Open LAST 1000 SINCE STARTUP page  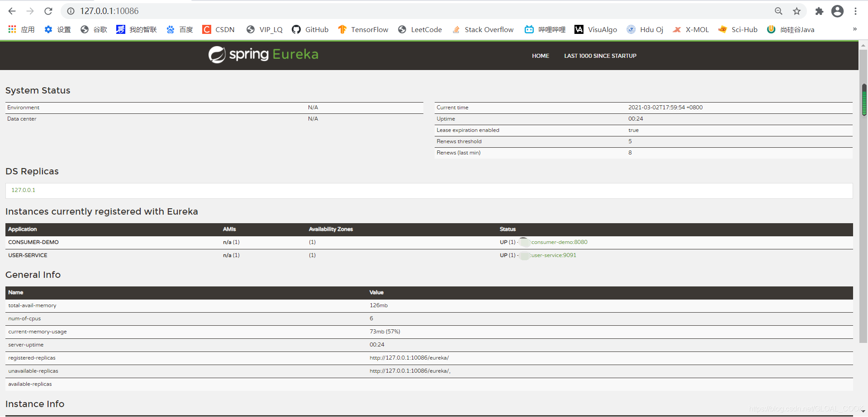[x=600, y=56]
